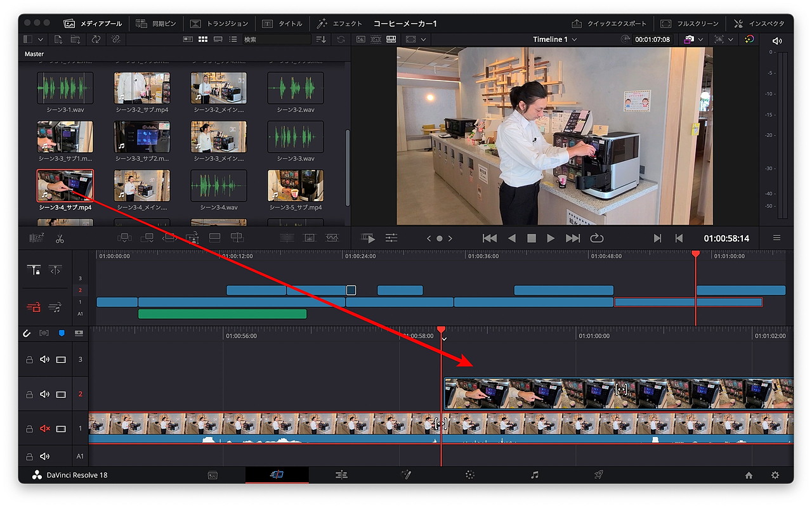
Task: Click the Import Media Folder icon
Action: tap(75, 39)
